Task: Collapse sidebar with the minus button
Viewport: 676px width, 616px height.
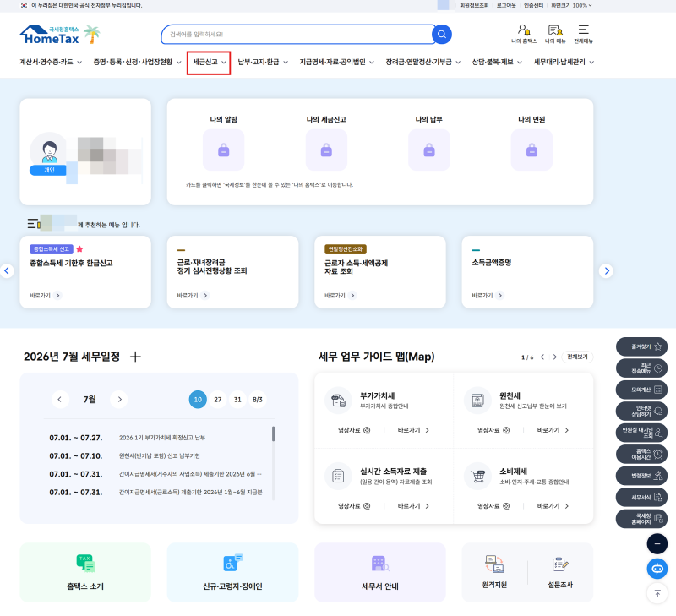Action: point(657,544)
